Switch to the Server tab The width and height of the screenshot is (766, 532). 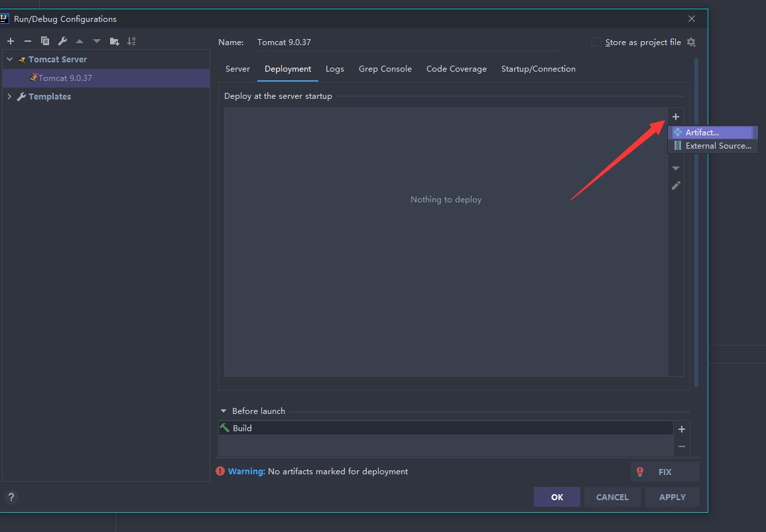click(237, 68)
